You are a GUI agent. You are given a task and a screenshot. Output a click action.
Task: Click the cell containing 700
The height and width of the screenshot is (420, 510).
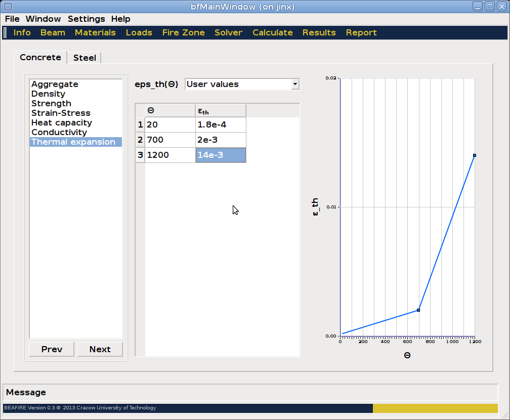point(170,140)
